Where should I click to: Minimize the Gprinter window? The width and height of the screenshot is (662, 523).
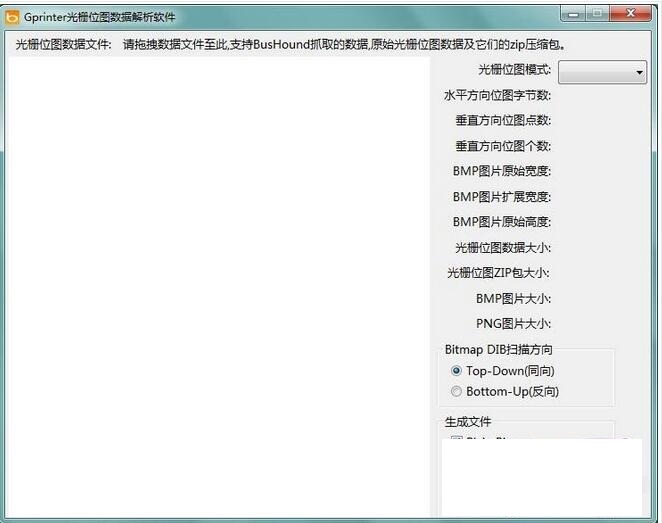click(x=573, y=14)
